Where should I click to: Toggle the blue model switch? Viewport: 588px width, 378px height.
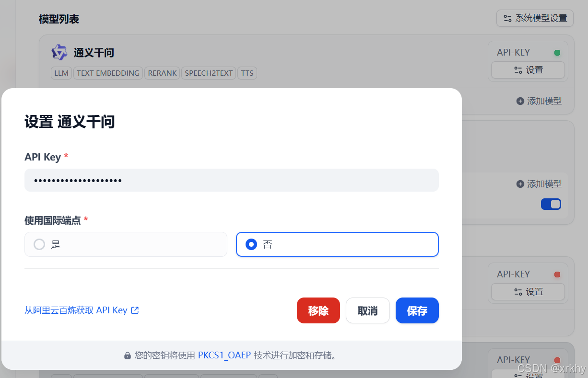tap(551, 204)
